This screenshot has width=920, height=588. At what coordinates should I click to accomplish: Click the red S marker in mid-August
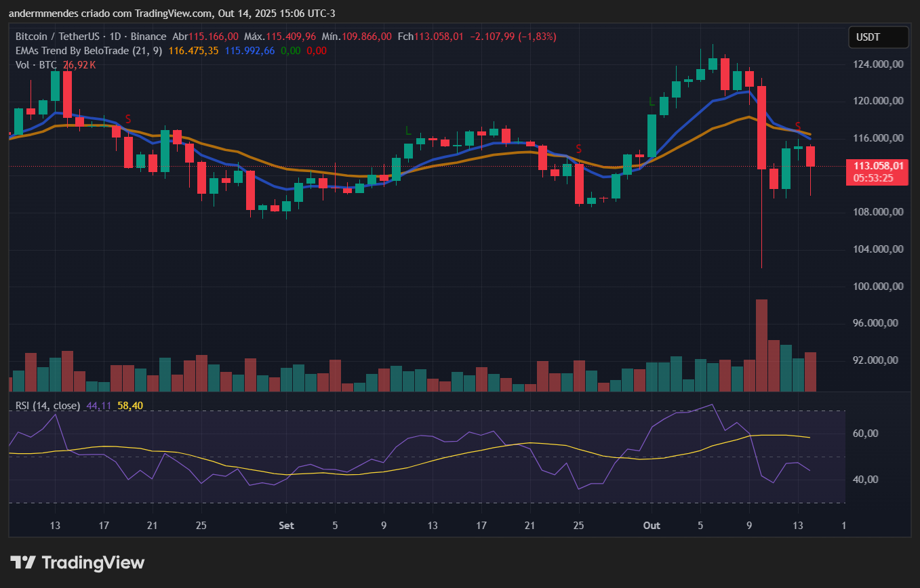(x=127, y=119)
